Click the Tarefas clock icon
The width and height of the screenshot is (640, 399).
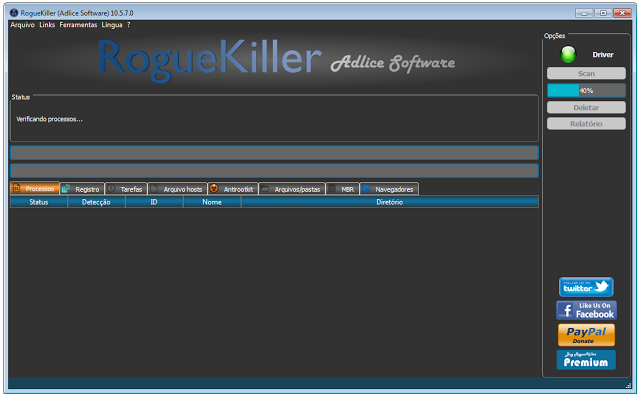(111, 189)
